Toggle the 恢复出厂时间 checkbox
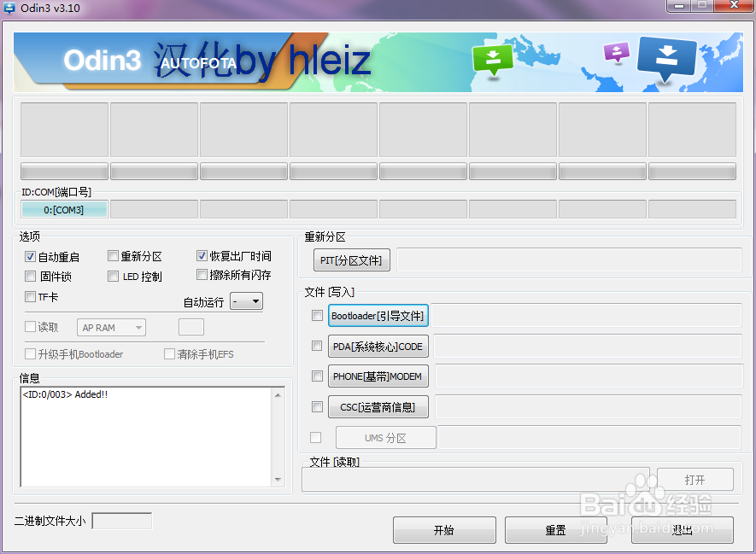Viewport: 756px width, 554px height. 202,256
